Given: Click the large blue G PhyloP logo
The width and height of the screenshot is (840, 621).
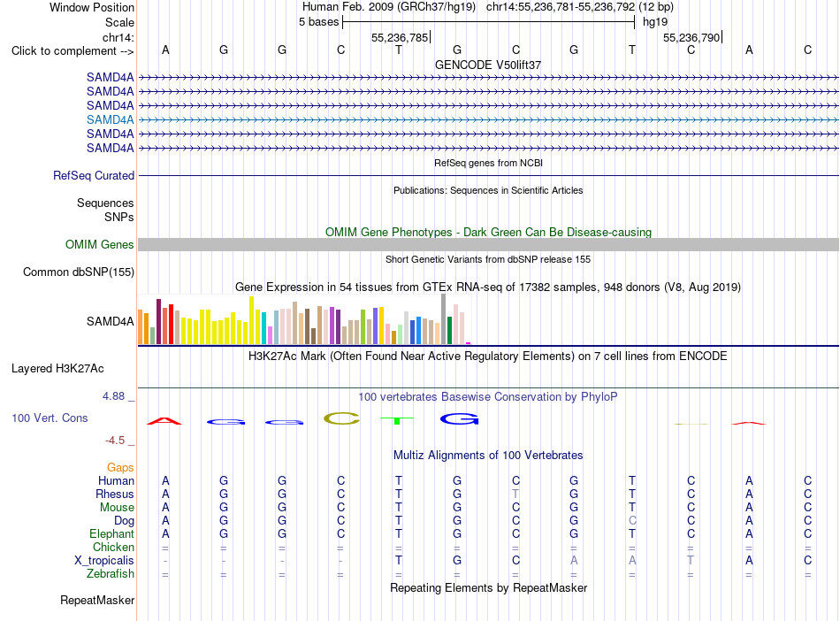Looking at the screenshot, I should 459,419.
